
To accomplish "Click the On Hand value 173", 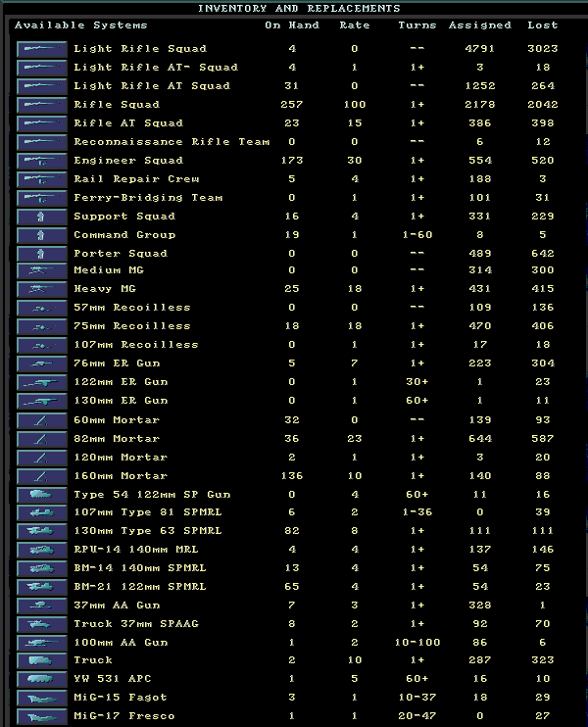I will click(x=292, y=161).
